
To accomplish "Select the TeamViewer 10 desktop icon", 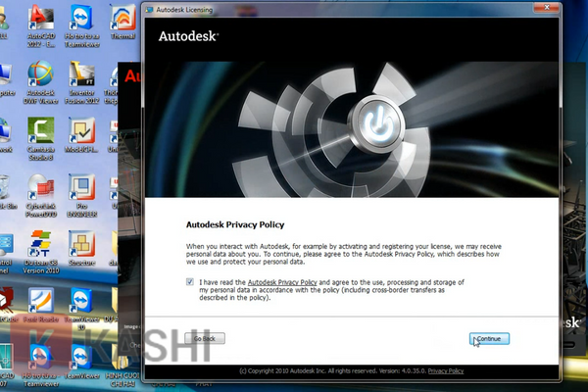I will pyautogui.click(x=80, y=303).
